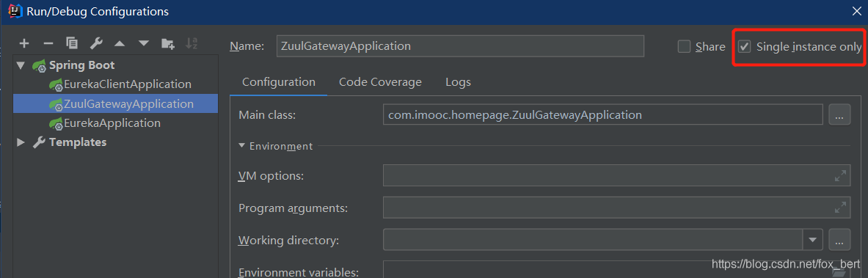The image size is (868, 278).
Task: Collapse the Environment section
Action: pyautogui.click(x=242, y=146)
